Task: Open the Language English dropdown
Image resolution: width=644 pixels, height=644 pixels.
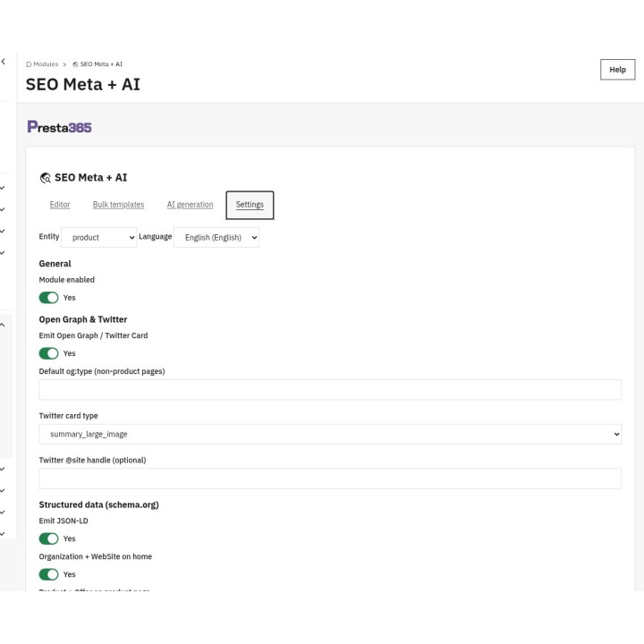Action: pos(216,237)
